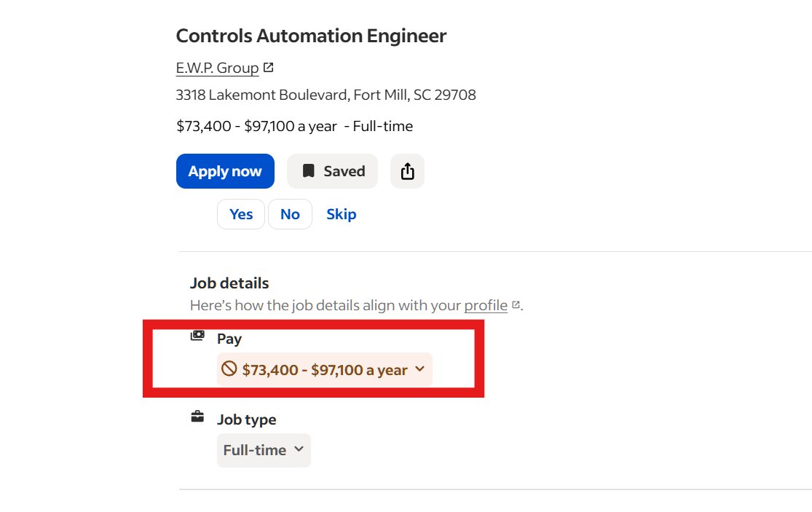Image resolution: width=812 pixels, height=512 pixels.
Task: Expand the Full-time job type dropdown
Action: coord(264,450)
